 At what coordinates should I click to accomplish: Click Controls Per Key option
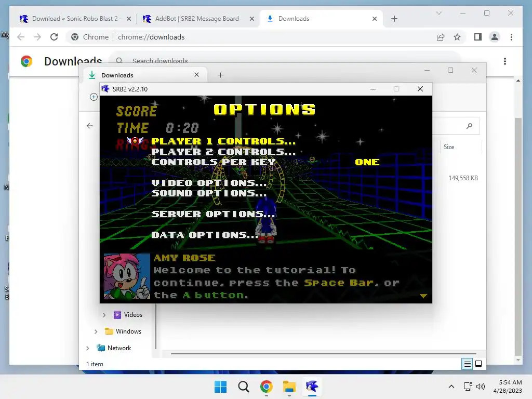point(213,162)
